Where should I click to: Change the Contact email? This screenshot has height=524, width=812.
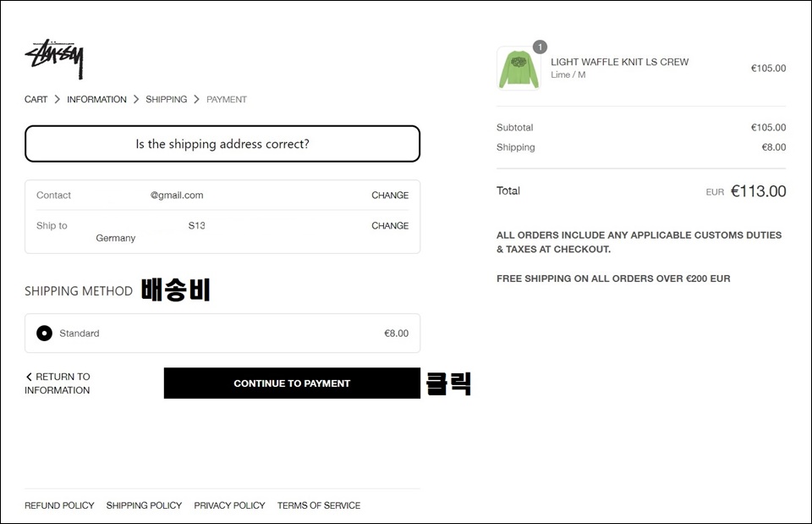click(x=390, y=195)
